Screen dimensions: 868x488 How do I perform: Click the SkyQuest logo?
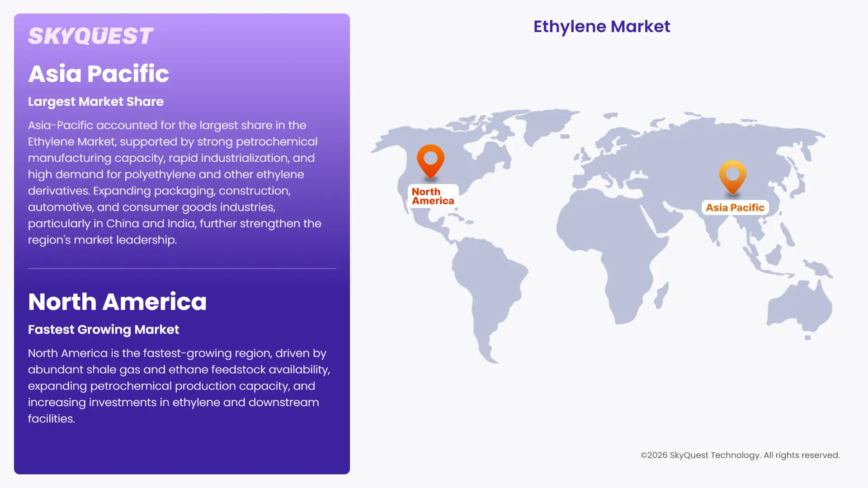pyautogui.click(x=90, y=36)
